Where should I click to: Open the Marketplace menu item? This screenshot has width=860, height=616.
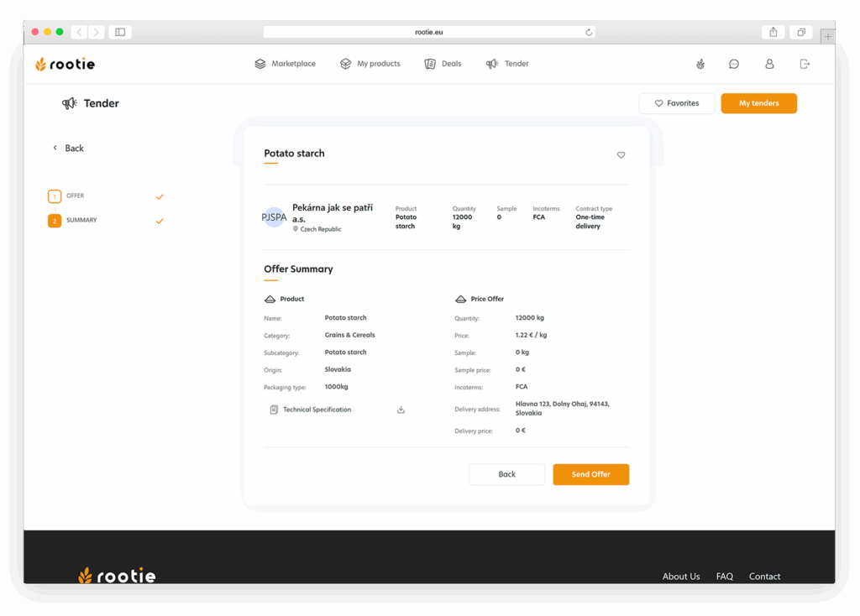[x=286, y=64]
